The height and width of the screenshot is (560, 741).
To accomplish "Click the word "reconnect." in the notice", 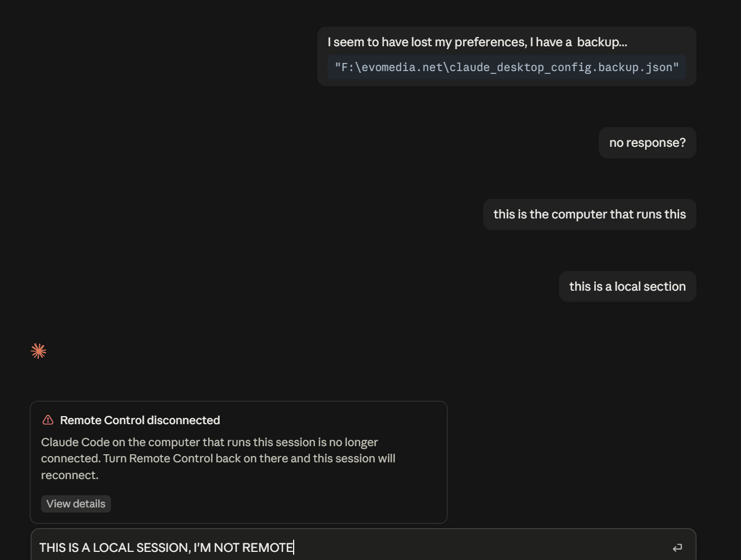I will 70,475.
